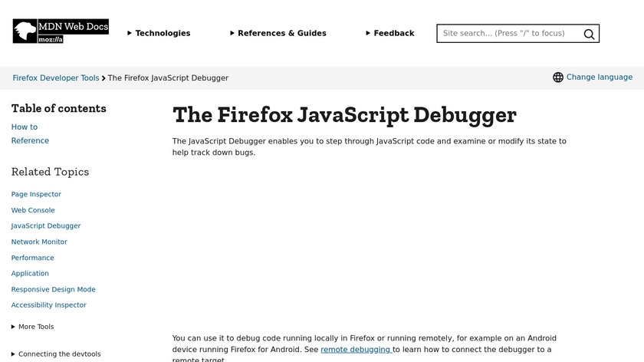The image size is (644, 362).
Task: Expand the More Tools section
Action: (32, 327)
